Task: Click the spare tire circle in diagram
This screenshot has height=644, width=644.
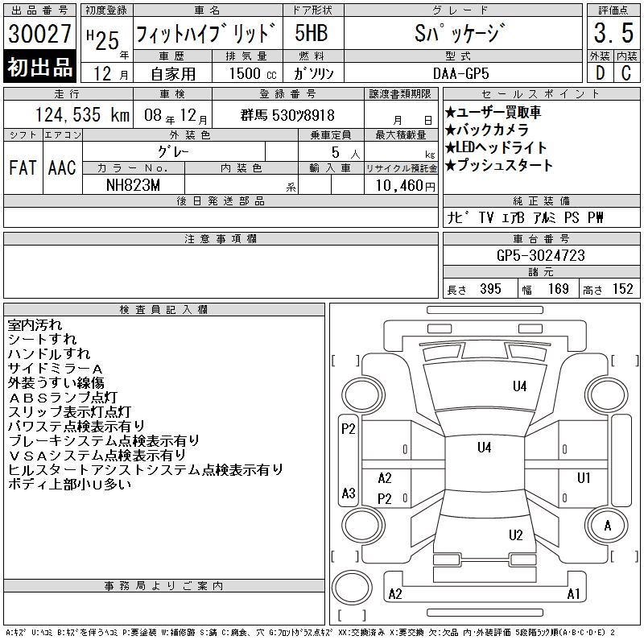Action: click(352, 587)
